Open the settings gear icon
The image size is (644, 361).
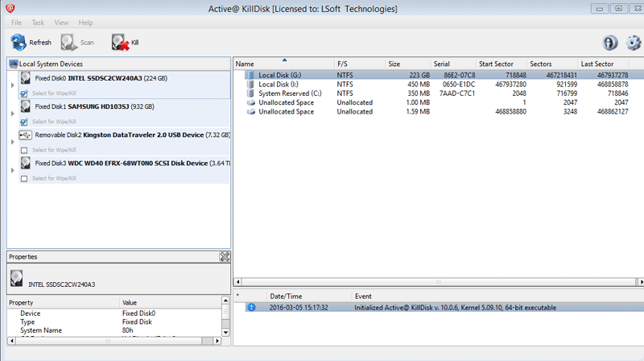click(x=634, y=43)
